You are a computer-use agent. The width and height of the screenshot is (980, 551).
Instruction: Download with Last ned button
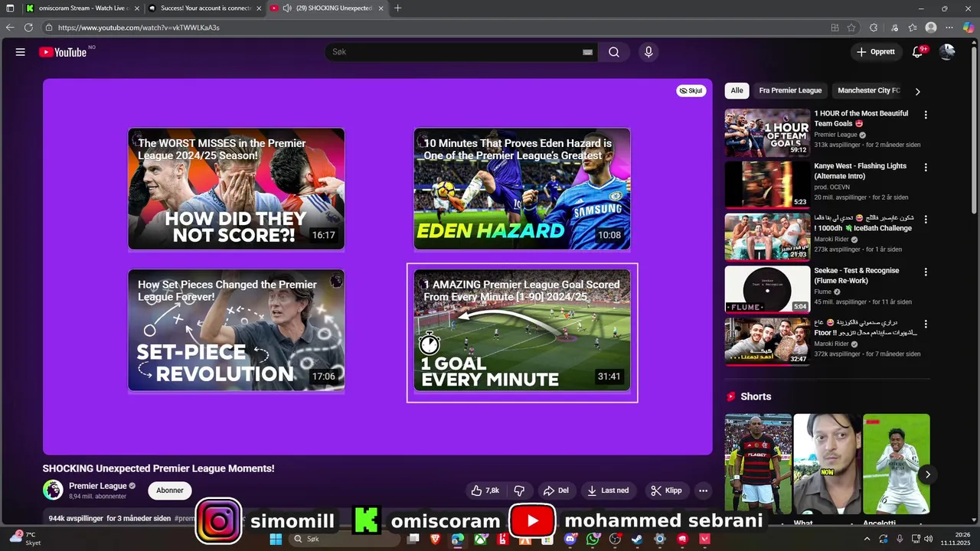[608, 491]
